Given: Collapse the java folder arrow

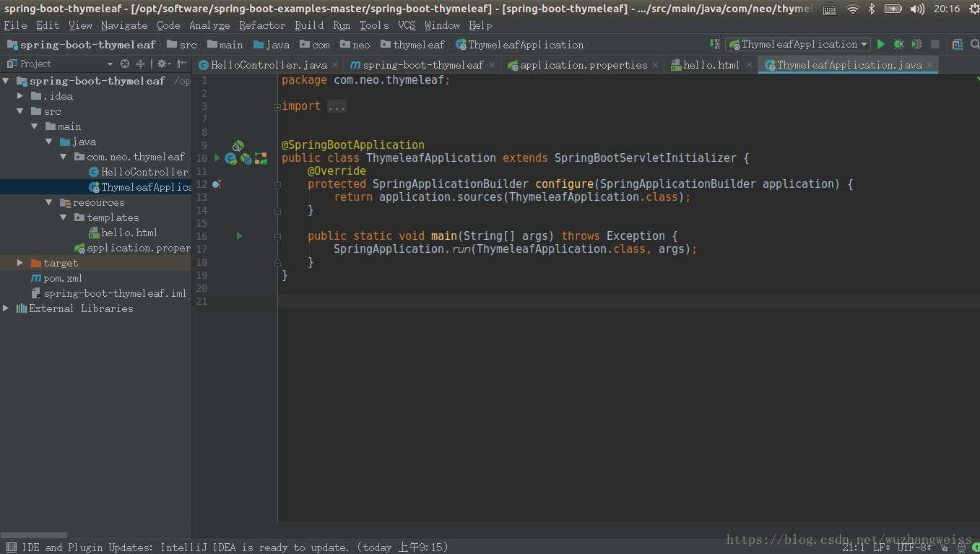Looking at the screenshot, I should point(49,142).
